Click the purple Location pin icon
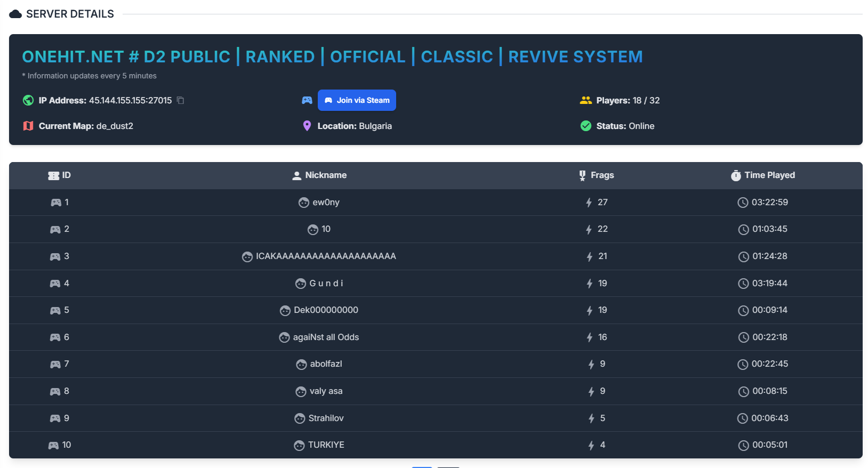Viewport: 868px width, 468px height. [x=307, y=126]
